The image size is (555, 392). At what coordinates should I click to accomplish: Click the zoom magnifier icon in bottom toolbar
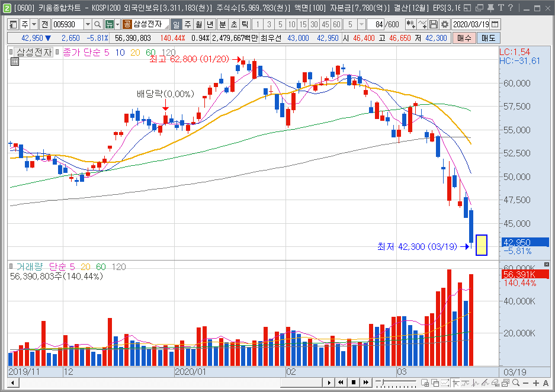tap(516, 383)
